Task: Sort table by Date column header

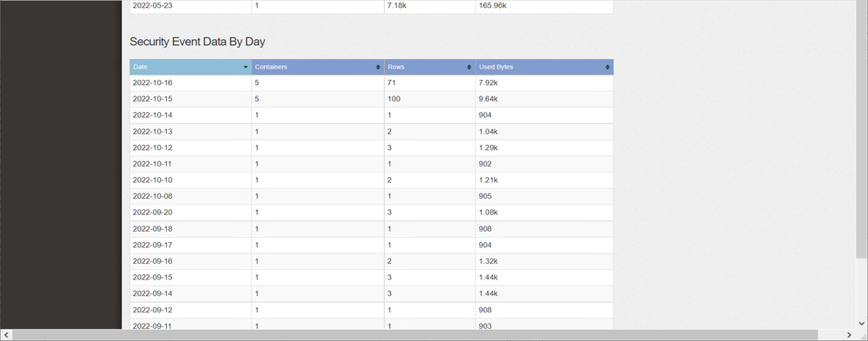Action: (190, 67)
